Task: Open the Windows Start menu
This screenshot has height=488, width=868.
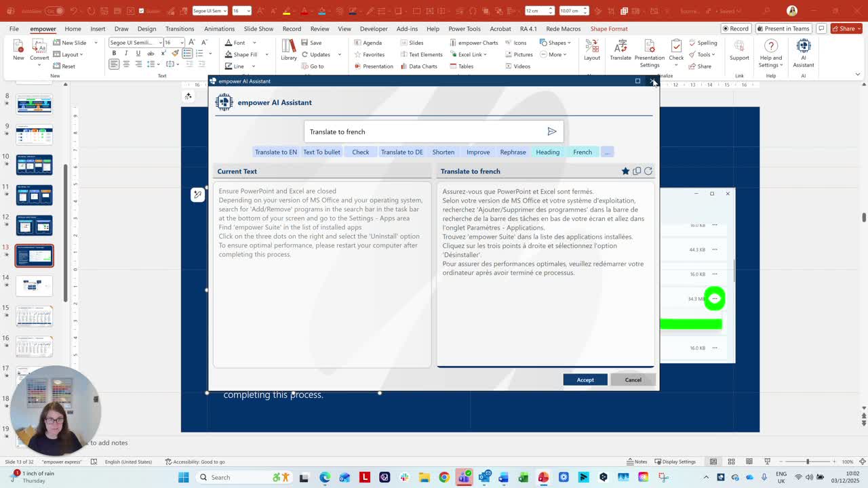Action: tap(183, 477)
